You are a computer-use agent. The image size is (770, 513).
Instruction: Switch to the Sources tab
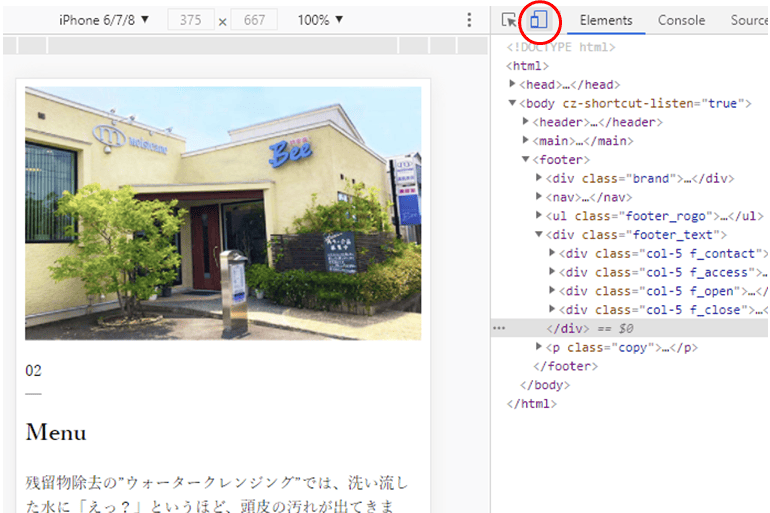pyautogui.click(x=749, y=20)
